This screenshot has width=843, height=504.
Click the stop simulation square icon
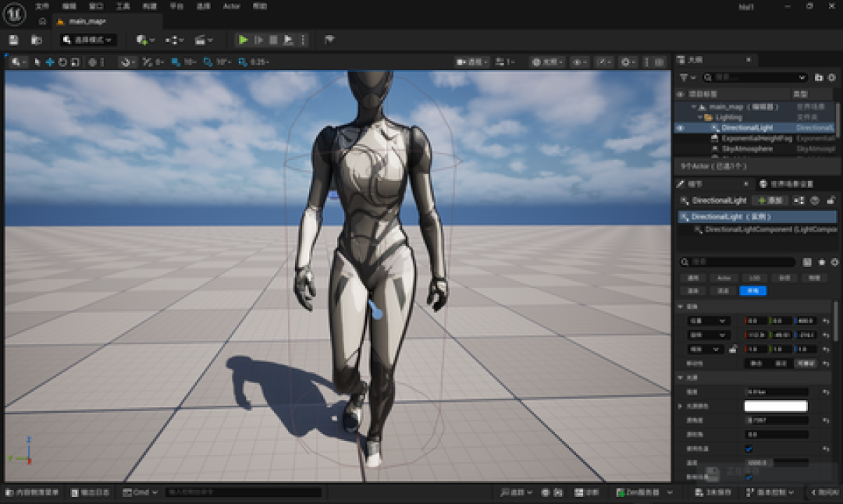273,40
